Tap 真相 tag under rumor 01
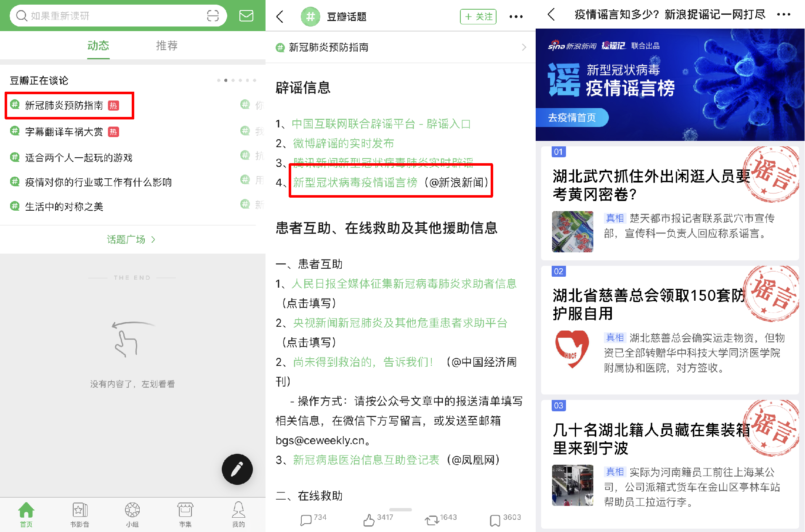Viewport: 805px width, 532px height. [615, 218]
